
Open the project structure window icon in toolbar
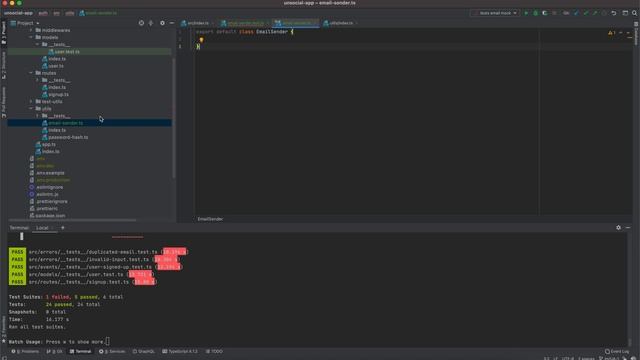tap(625, 13)
